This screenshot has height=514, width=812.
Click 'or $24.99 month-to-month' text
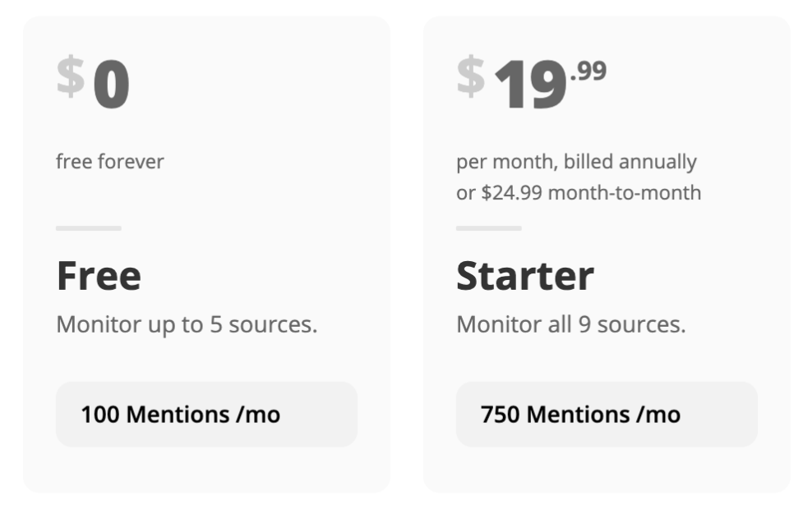(x=578, y=193)
